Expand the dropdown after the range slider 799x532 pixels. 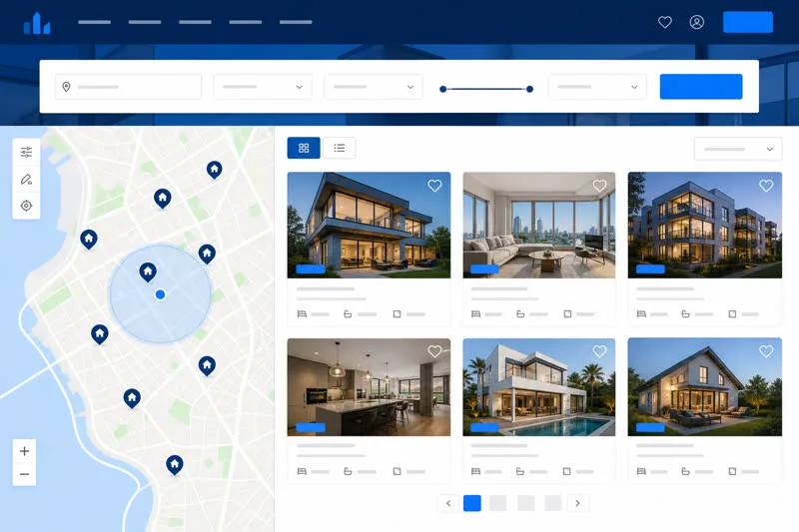[597, 87]
